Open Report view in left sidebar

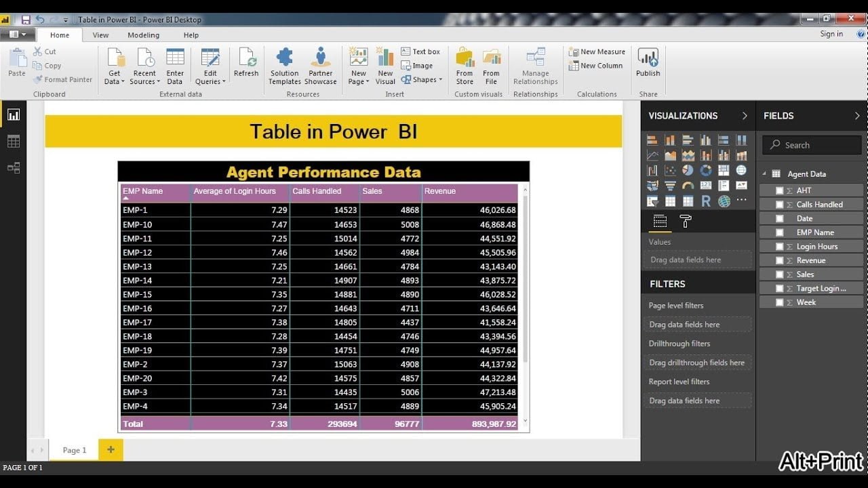(x=14, y=115)
